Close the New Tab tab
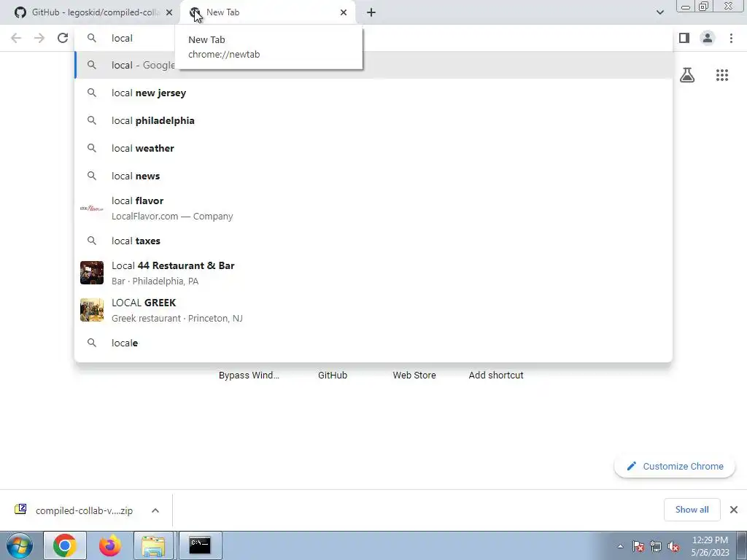The height and width of the screenshot is (560, 747). [344, 12]
